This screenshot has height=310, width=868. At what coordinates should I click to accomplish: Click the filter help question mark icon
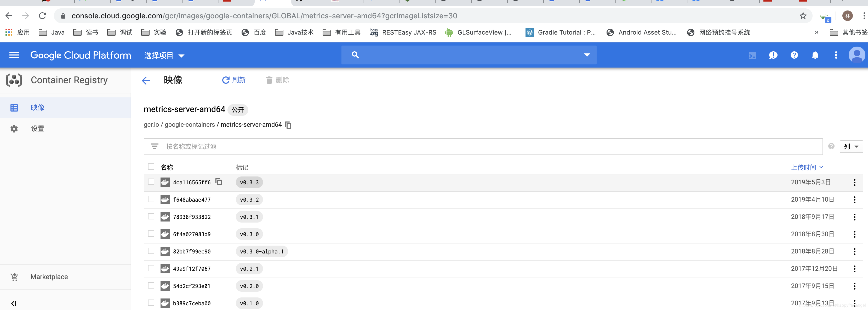831,146
